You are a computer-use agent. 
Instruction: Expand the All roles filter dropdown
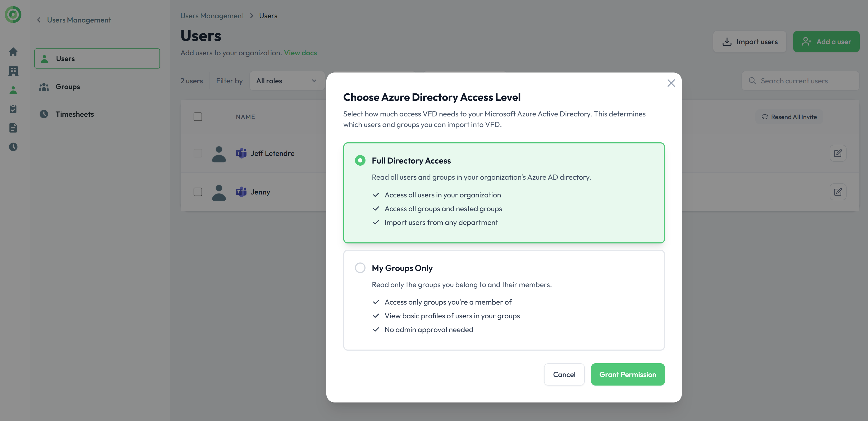click(x=286, y=81)
